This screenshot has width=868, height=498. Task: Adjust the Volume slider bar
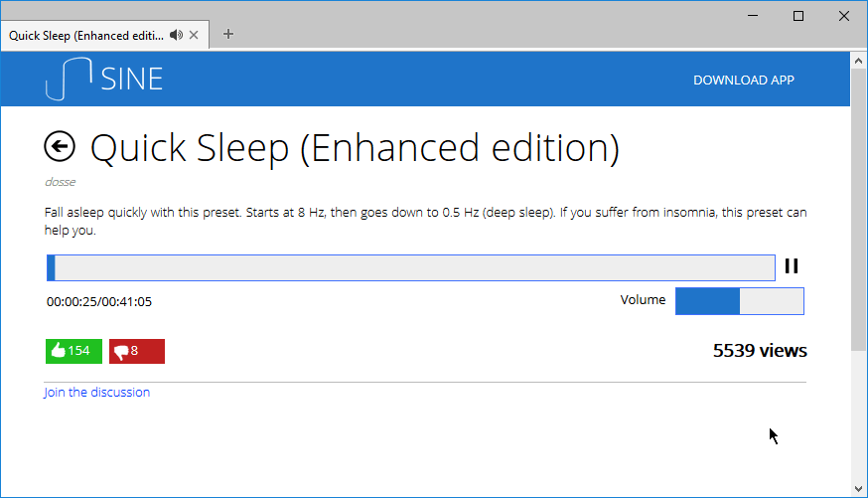[x=740, y=301]
